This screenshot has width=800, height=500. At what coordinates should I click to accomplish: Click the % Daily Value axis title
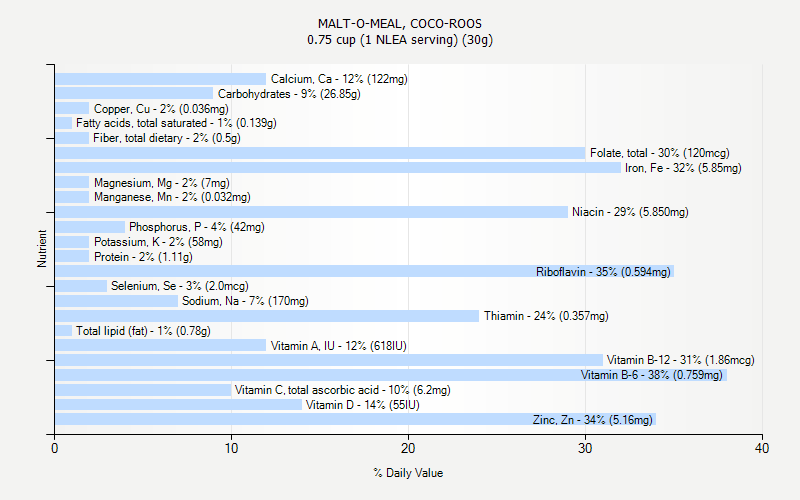[408, 473]
